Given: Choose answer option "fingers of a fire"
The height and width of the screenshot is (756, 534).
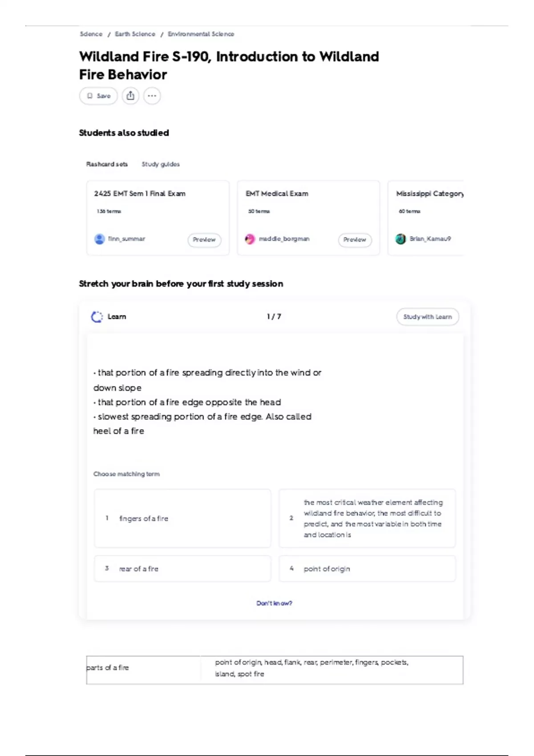Looking at the screenshot, I should point(182,518).
